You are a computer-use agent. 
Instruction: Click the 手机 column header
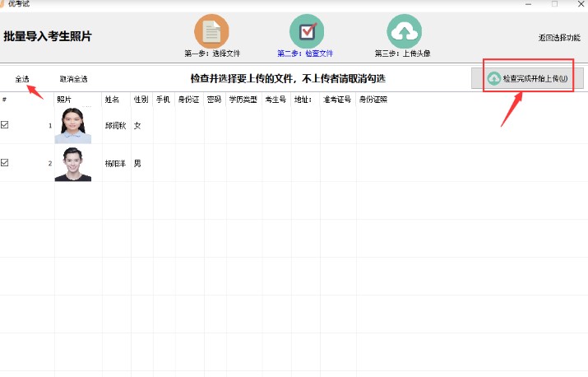pyautogui.click(x=163, y=100)
